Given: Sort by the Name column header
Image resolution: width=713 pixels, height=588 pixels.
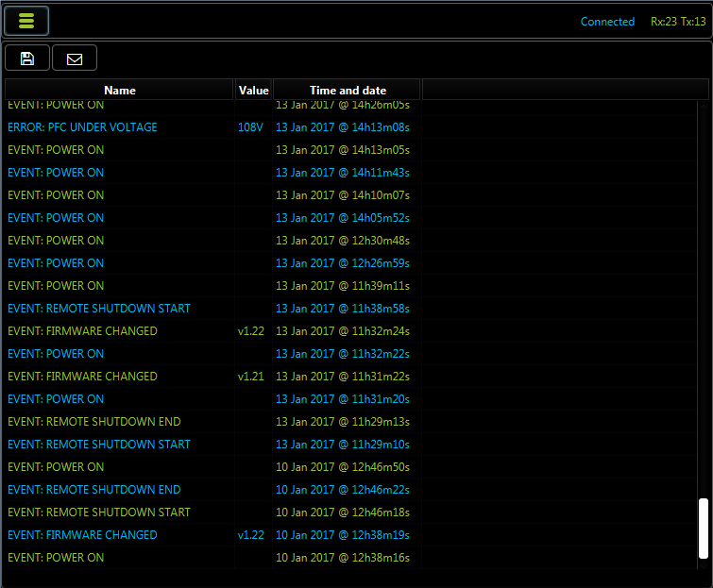Looking at the screenshot, I should pyautogui.click(x=120, y=90).
